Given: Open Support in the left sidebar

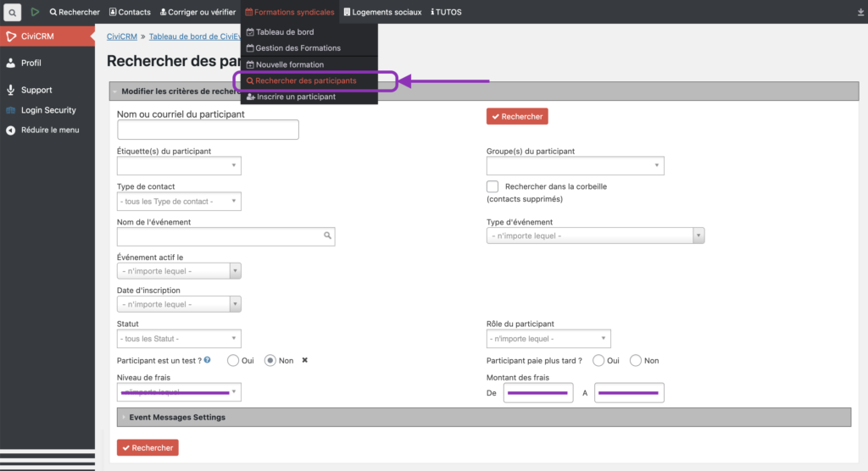Looking at the screenshot, I should point(36,90).
